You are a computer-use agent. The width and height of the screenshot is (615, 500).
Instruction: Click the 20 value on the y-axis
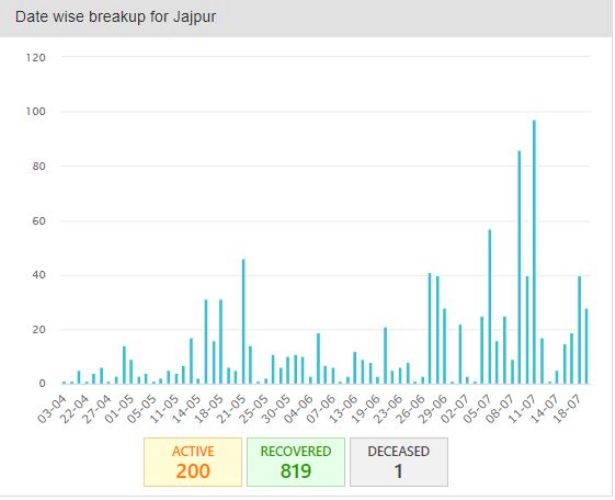pyautogui.click(x=39, y=329)
